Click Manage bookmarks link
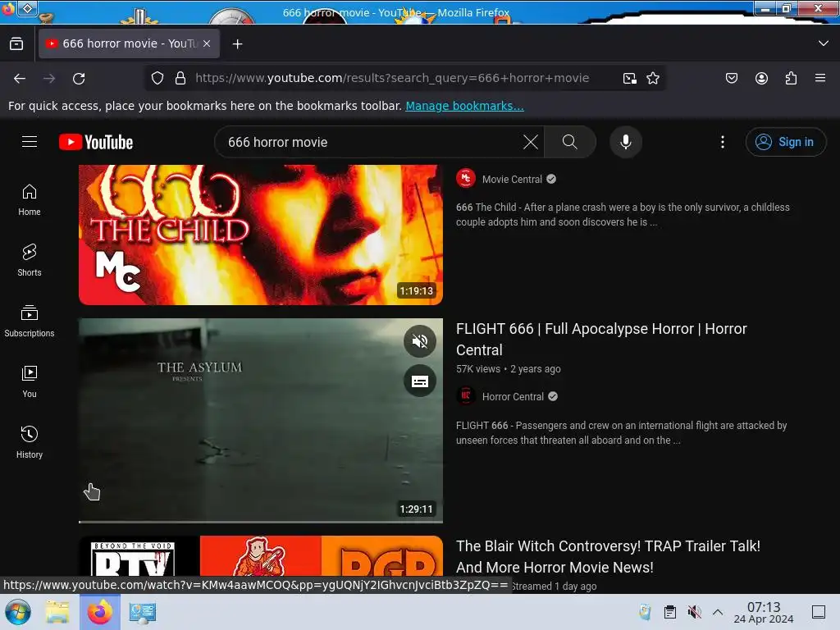Image resolution: width=840 pixels, height=630 pixels. [x=464, y=106]
